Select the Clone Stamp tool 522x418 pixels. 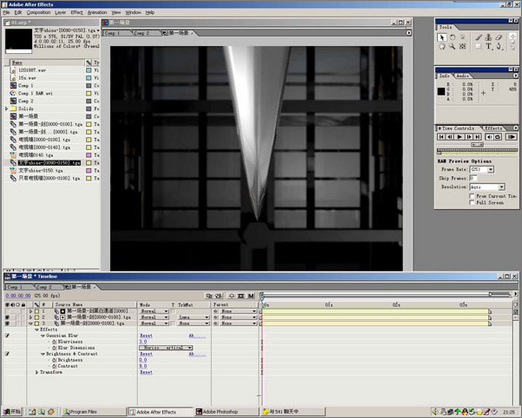tap(488, 37)
